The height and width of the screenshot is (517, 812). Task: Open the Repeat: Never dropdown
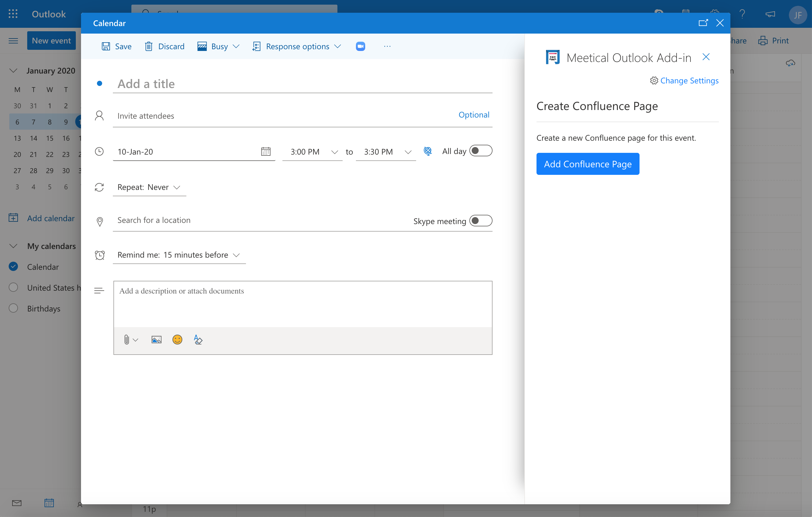point(149,187)
